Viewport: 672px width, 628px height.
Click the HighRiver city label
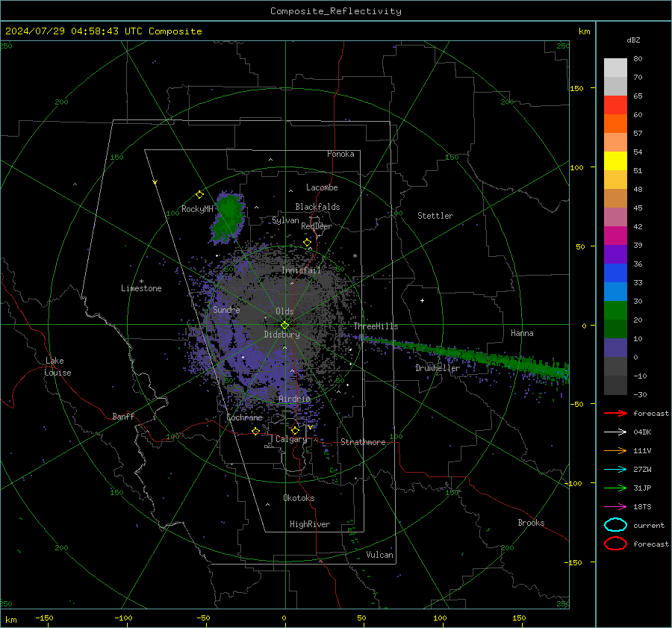[x=310, y=524]
